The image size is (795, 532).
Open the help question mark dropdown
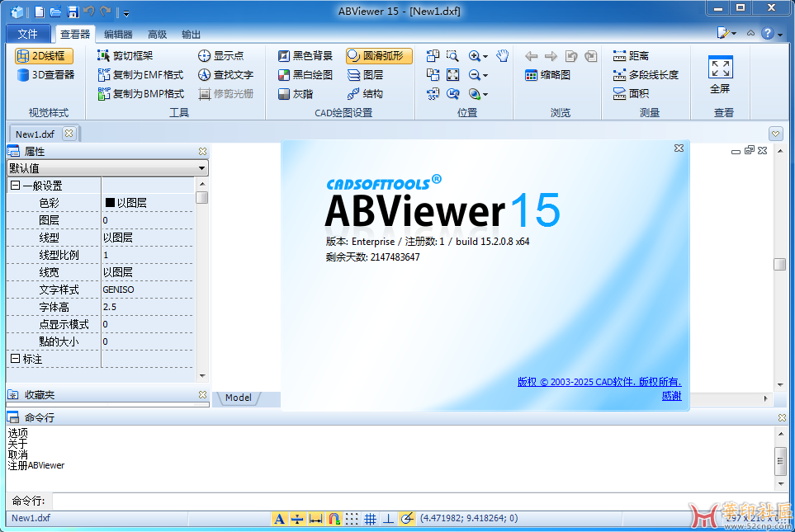780,35
